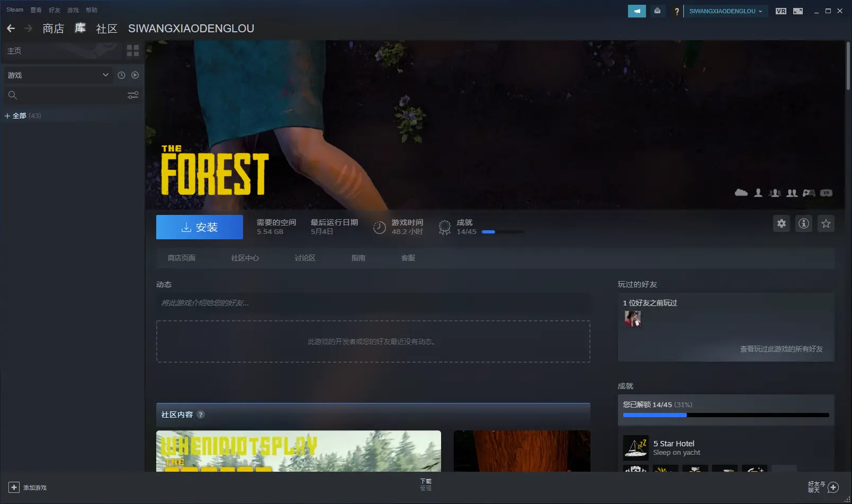Open the announcements megaphone icon

pyautogui.click(x=637, y=11)
